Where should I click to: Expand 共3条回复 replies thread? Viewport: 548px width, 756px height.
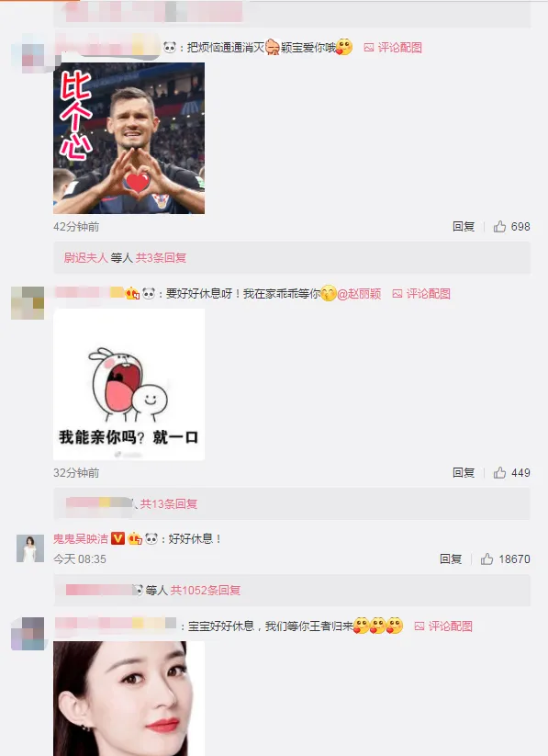tap(161, 258)
